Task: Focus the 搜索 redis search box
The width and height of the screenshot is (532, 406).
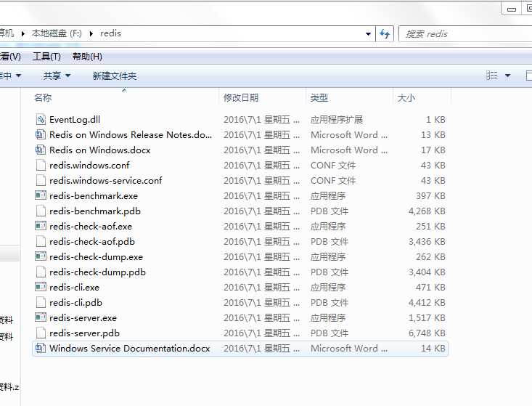Action: [465, 33]
